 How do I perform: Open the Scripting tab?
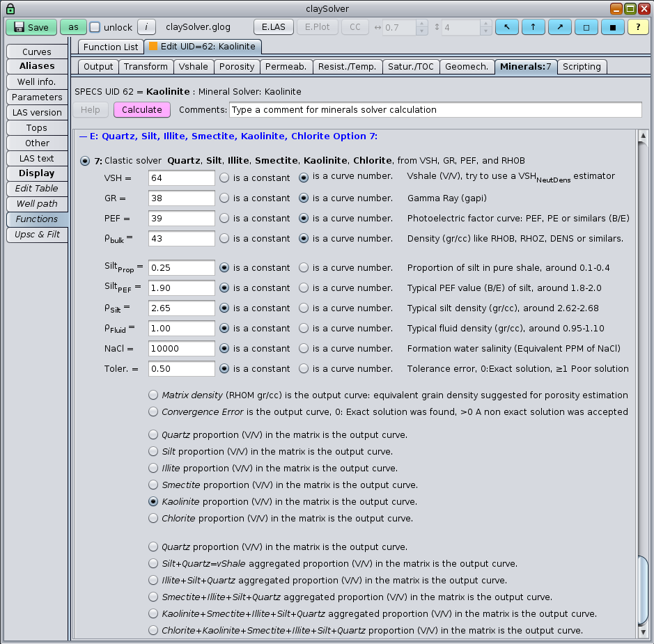tap(582, 67)
